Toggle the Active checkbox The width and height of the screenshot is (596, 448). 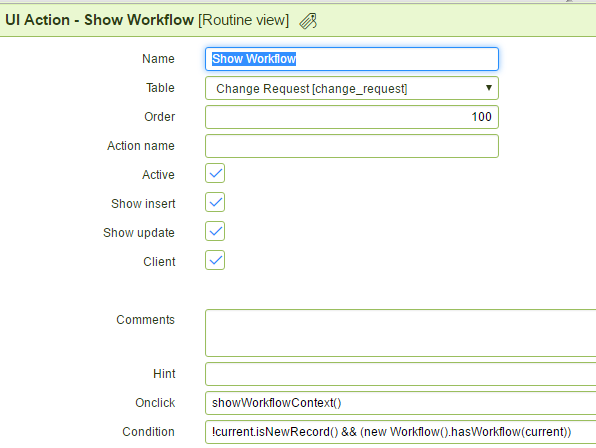[x=215, y=173]
